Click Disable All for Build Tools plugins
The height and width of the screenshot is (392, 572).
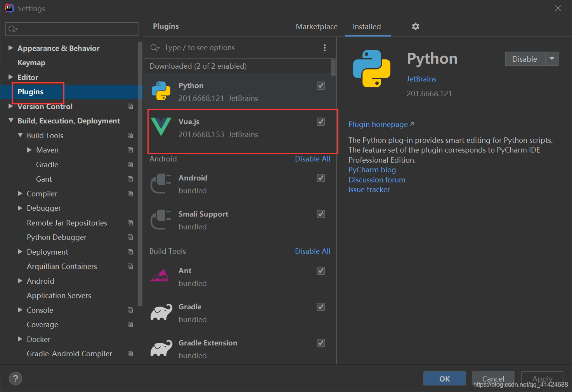[x=313, y=251]
